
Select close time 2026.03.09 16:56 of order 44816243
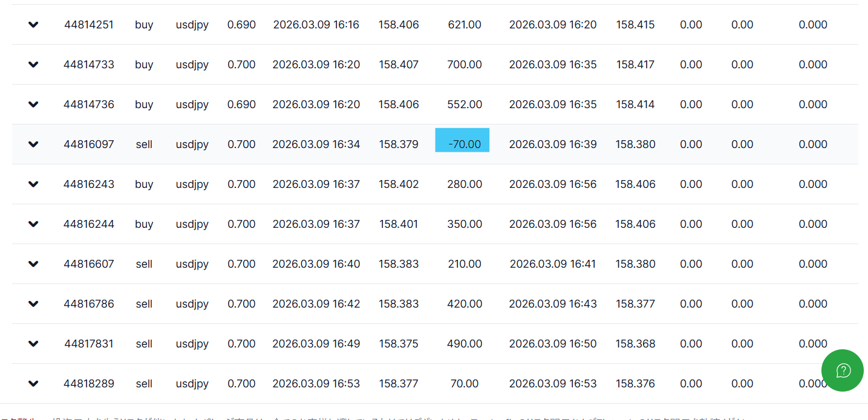[553, 184]
